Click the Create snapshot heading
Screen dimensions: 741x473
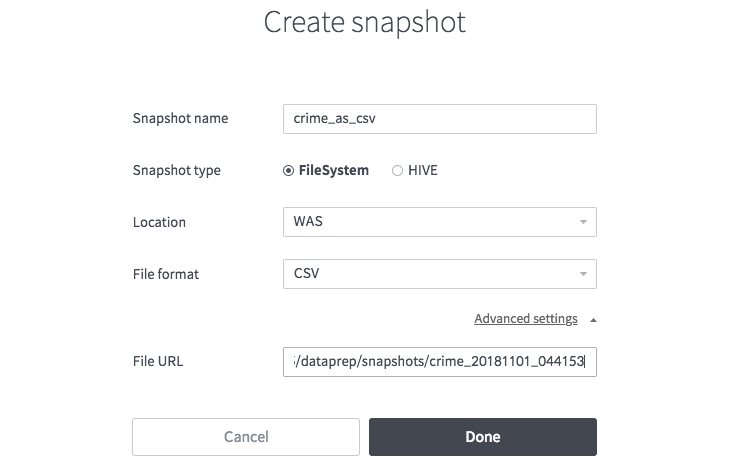[x=364, y=22]
